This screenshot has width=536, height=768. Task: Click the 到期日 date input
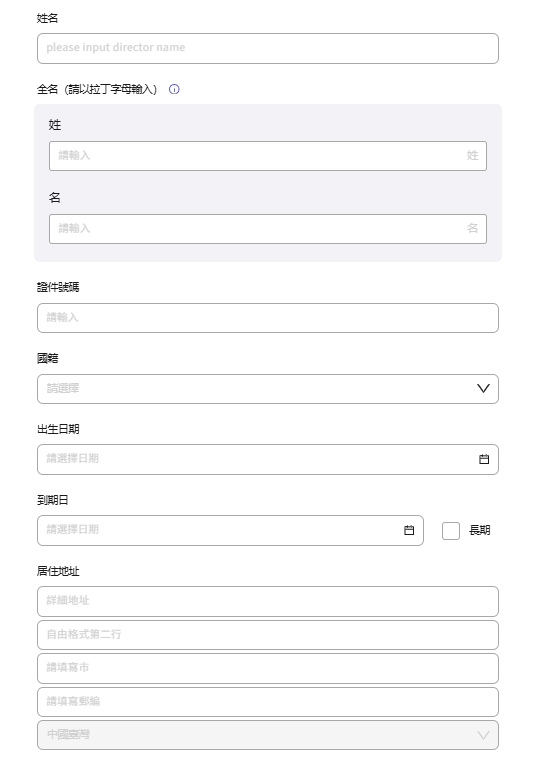[x=230, y=530]
